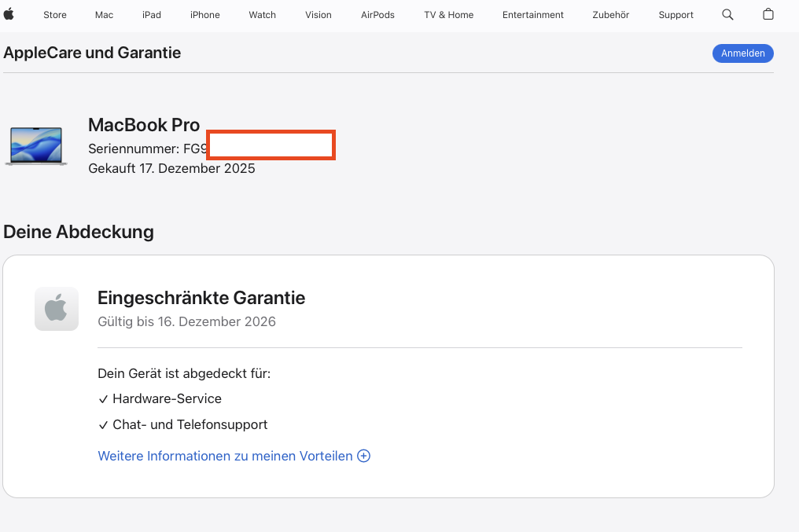Viewport: 799px width, 532px height.
Task: Expand Weitere Informationen zu meinen Vorteilen
Action: (225, 456)
